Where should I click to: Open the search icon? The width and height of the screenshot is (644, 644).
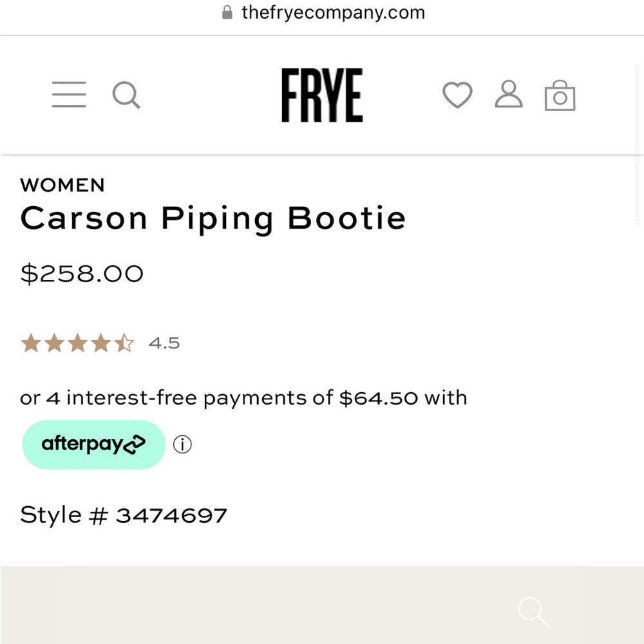click(x=126, y=95)
